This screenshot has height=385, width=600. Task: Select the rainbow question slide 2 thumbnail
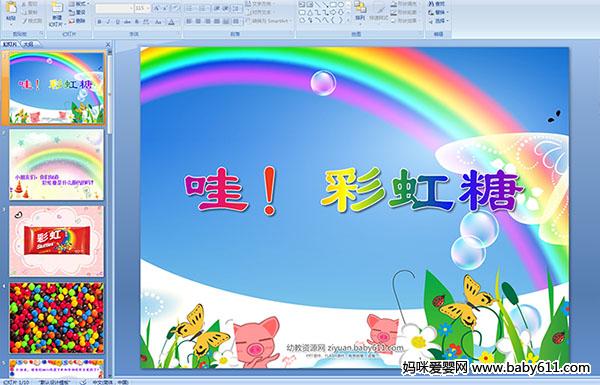click(57, 165)
